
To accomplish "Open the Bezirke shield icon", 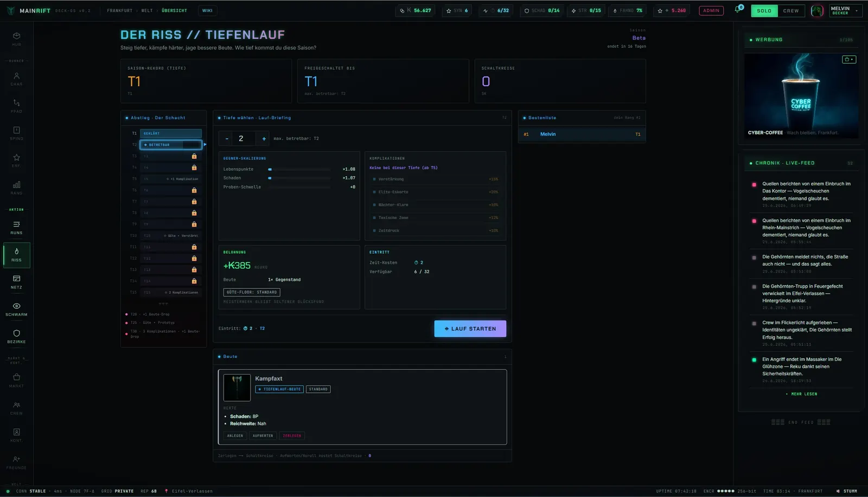I will (16, 337).
